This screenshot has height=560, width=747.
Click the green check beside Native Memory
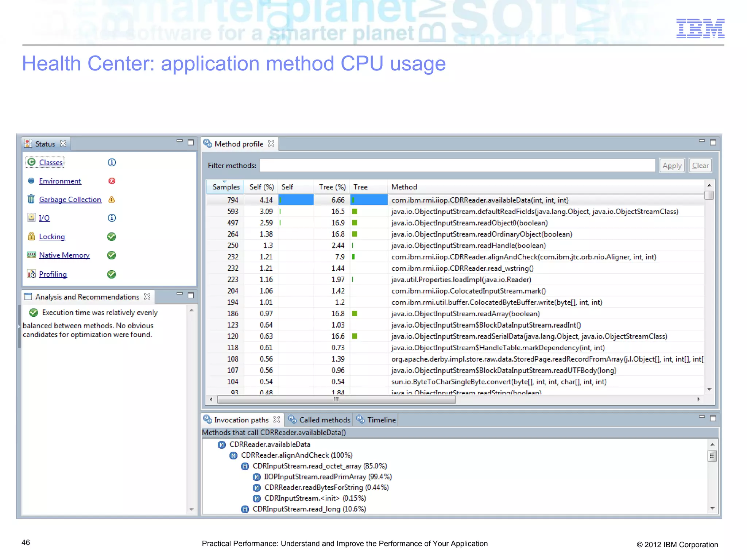tap(112, 255)
